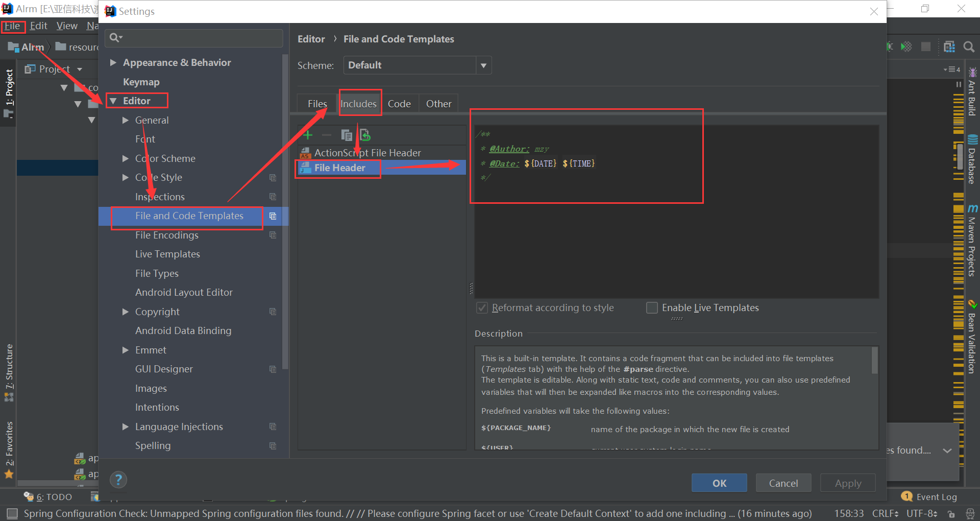The width and height of the screenshot is (980, 521).
Task: Toggle tool window bars icon in status bar
Action: (x=12, y=513)
